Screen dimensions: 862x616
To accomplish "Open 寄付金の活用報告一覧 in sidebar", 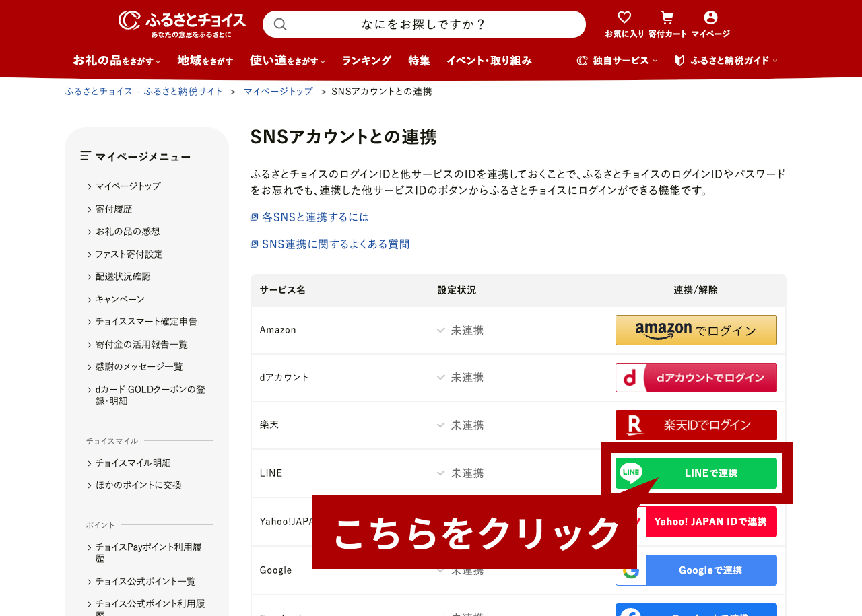I will point(141,344).
